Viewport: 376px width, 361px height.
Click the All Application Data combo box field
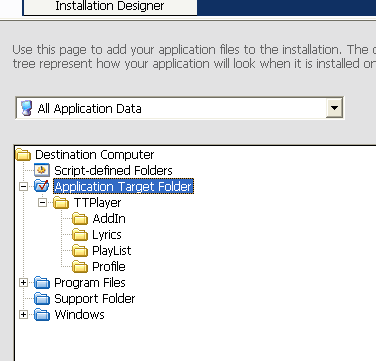click(180, 108)
